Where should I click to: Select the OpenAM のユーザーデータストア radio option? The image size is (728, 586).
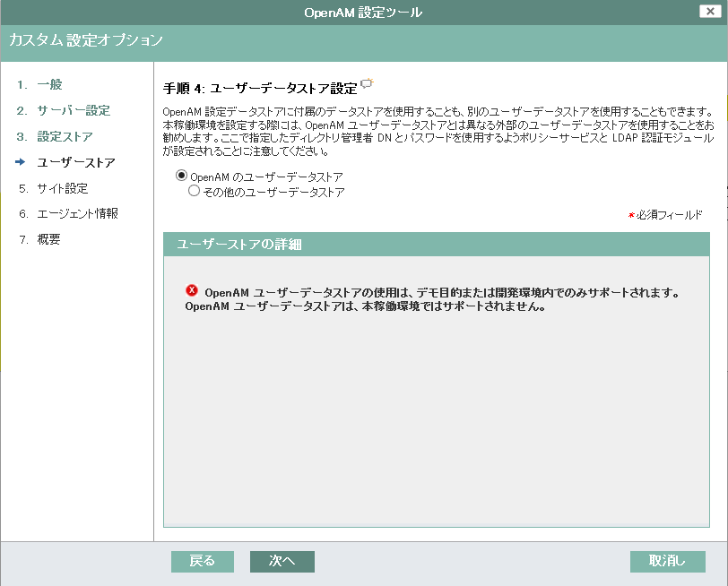[x=181, y=177]
